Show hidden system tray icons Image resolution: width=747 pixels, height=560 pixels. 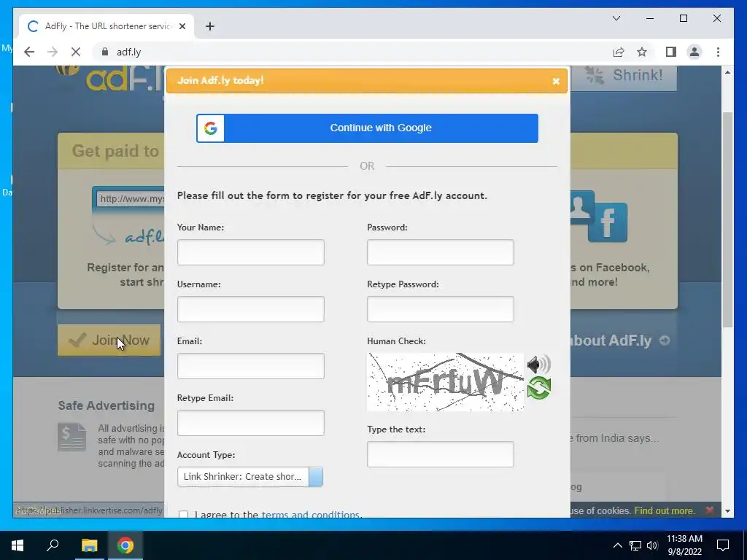pyautogui.click(x=617, y=545)
